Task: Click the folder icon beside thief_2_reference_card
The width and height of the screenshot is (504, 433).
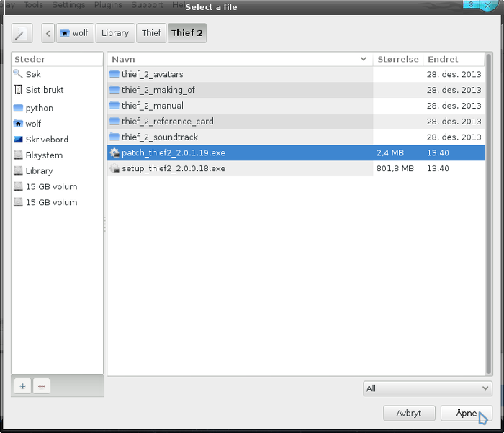Action: click(114, 122)
